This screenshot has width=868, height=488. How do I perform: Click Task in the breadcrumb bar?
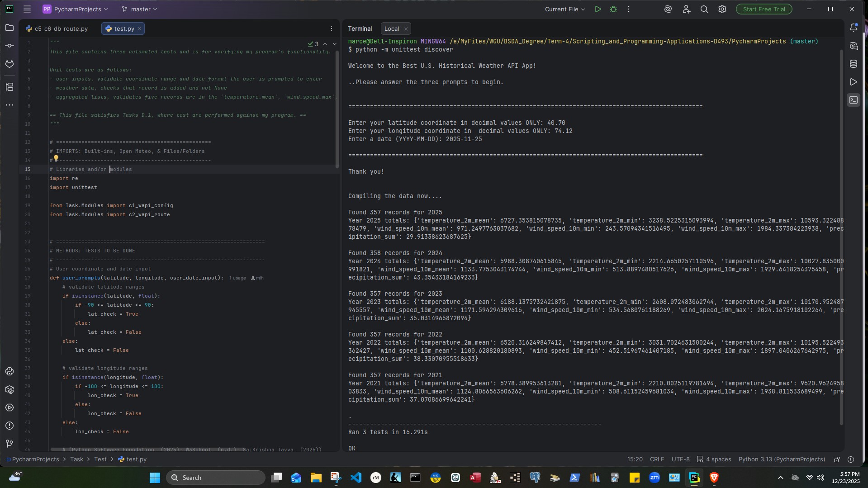click(76, 460)
